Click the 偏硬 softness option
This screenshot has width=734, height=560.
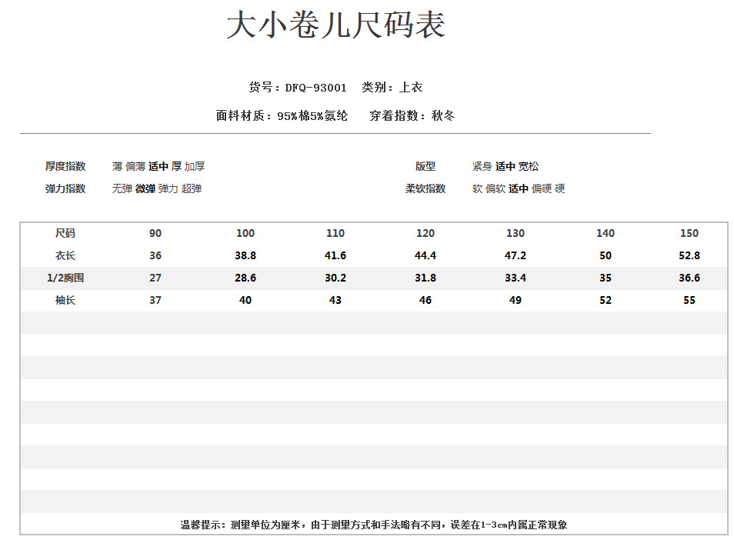[542, 188]
